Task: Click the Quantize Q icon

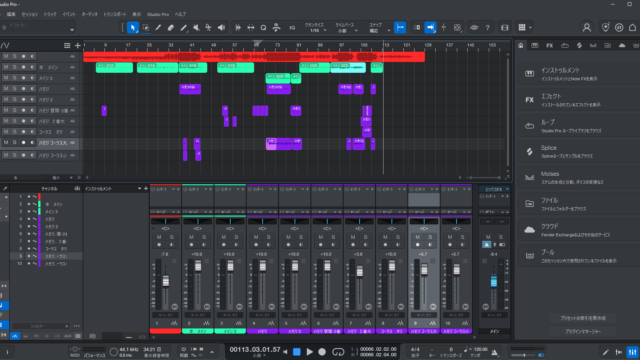Action: coord(263,28)
